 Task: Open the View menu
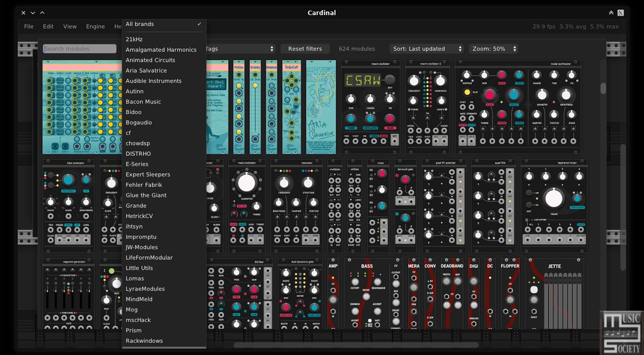click(70, 26)
